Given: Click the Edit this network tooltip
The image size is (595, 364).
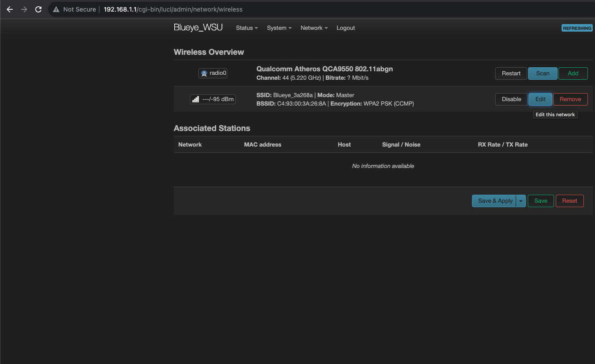Looking at the screenshot, I should pos(555,115).
